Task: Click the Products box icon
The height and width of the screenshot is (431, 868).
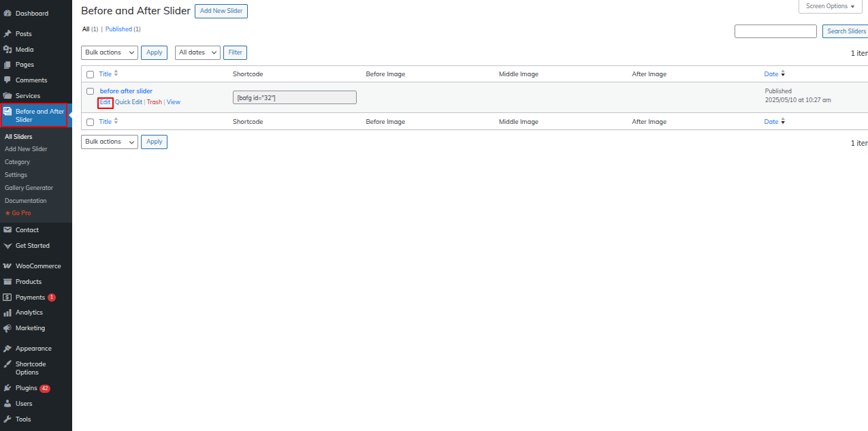Action: (7, 282)
